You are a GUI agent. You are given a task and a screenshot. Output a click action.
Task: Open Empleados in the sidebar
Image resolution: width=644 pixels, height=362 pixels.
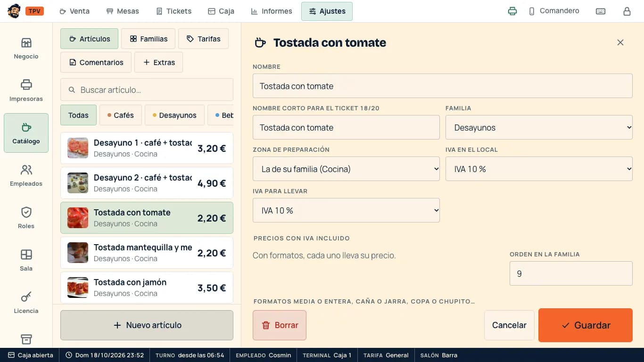26,176
